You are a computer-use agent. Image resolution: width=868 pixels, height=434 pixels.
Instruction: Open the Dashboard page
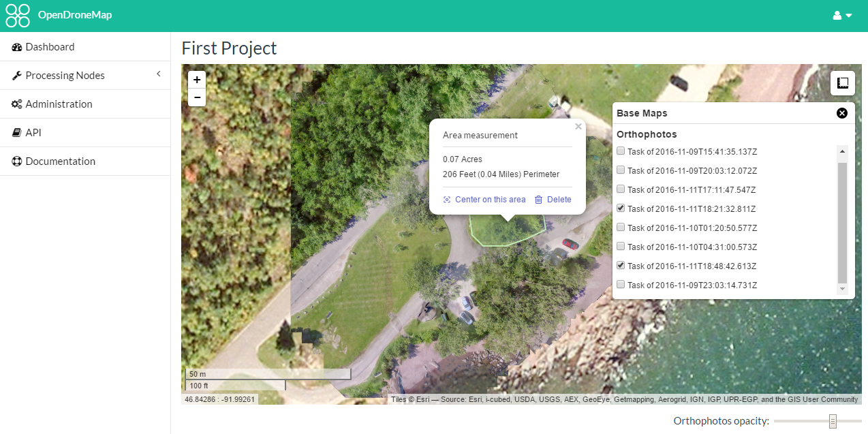coord(50,47)
